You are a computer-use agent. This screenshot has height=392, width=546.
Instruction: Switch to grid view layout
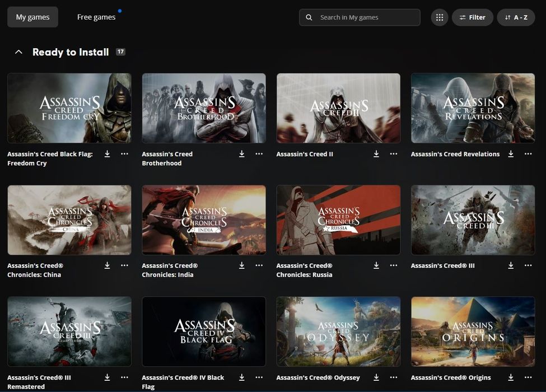click(440, 17)
